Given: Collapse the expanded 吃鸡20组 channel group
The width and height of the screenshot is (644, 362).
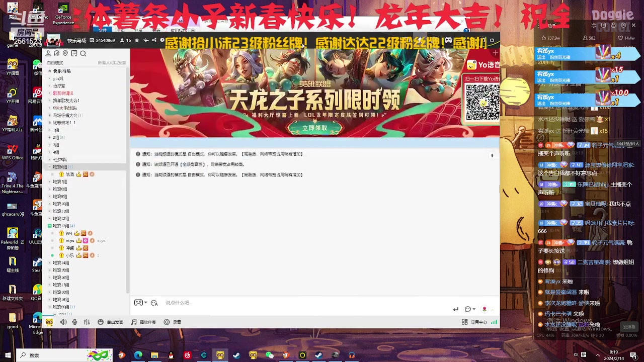Looking at the screenshot, I should point(49,307).
